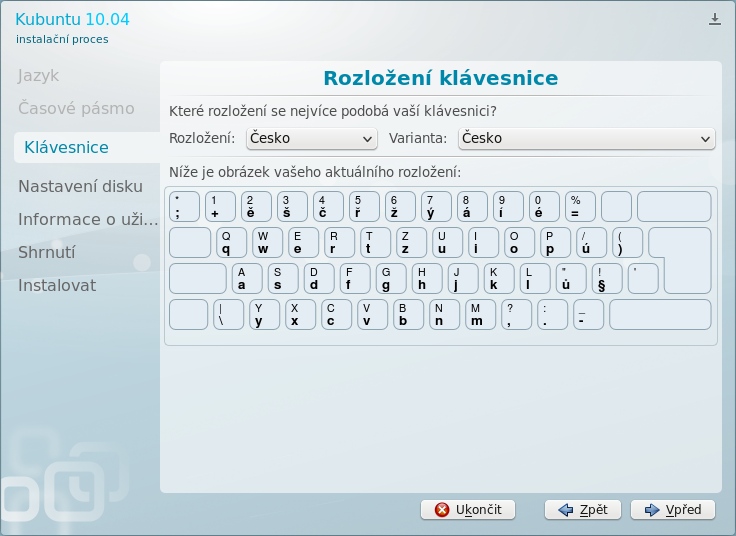Click the 9 / í key
Screen dimensions: 736x536
click(508, 207)
